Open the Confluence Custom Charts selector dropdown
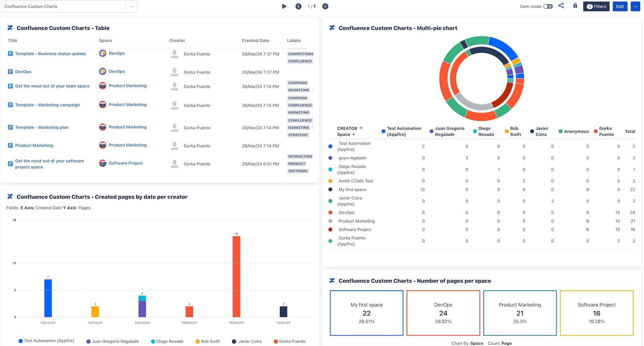Image resolution: width=644 pixels, height=346 pixels. [x=131, y=6]
